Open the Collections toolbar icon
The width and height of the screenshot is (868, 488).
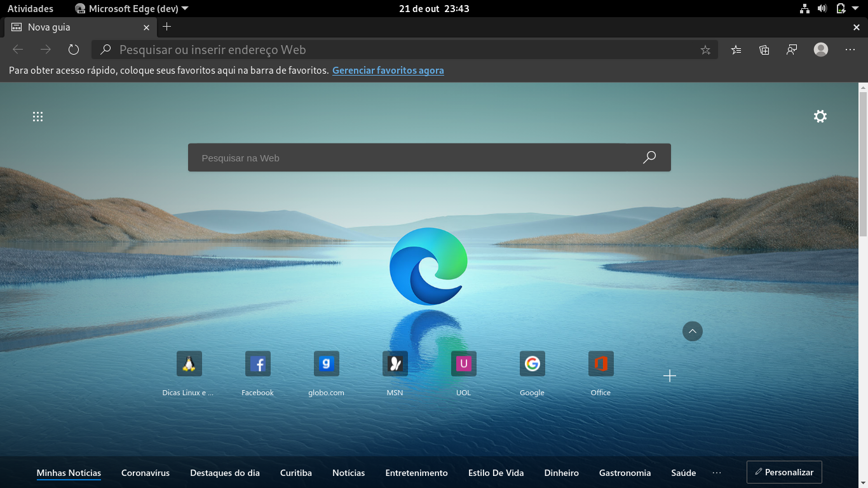coord(764,50)
